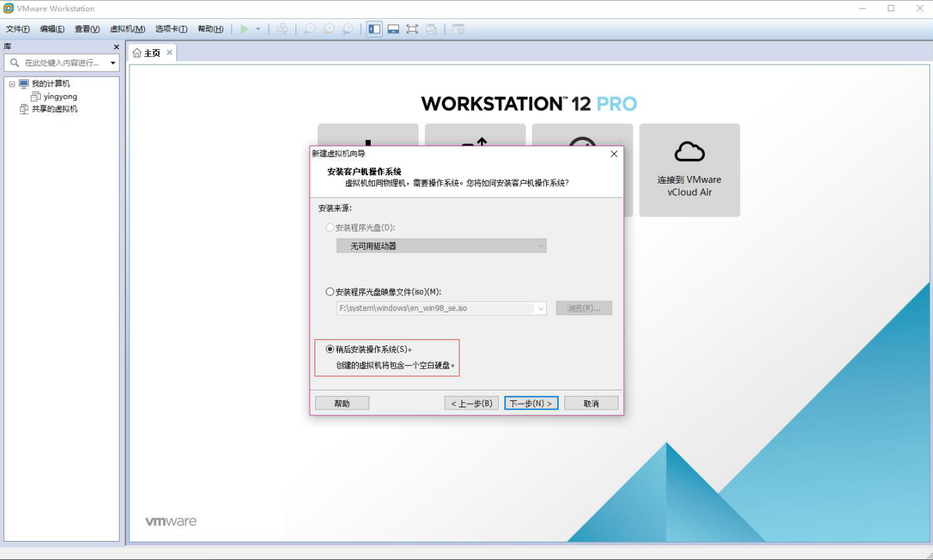Maximize the VMware Workstation window
Screen dimensions: 933x560
point(891,8)
